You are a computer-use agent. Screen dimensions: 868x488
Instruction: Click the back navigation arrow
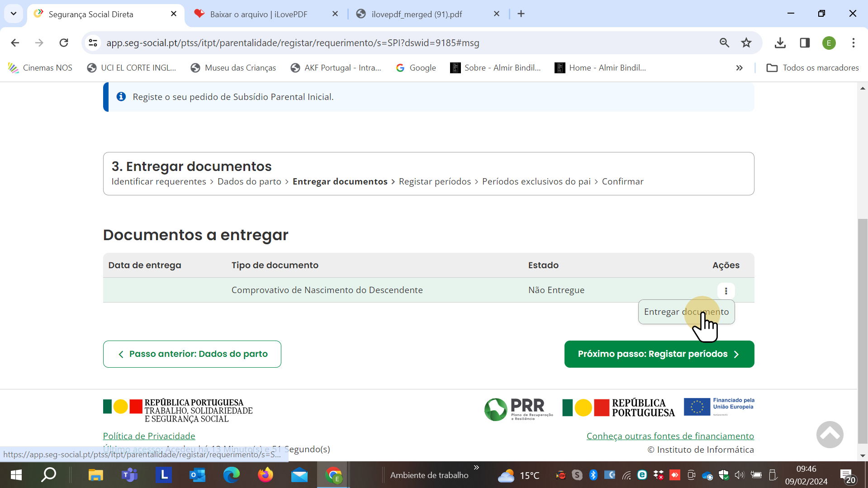click(15, 43)
